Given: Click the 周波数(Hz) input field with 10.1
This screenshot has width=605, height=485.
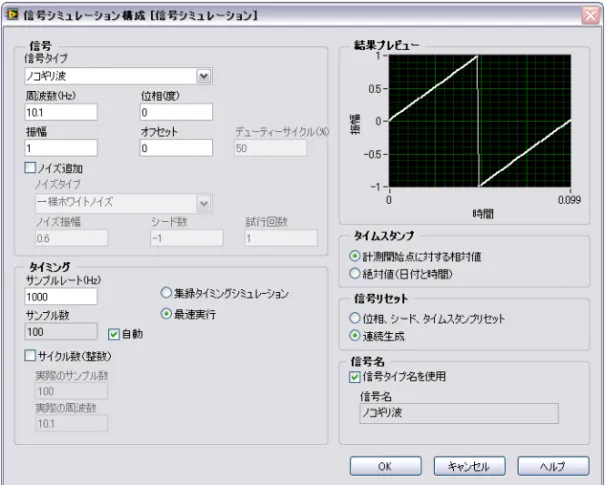Looking at the screenshot, I should pyautogui.click(x=61, y=112).
